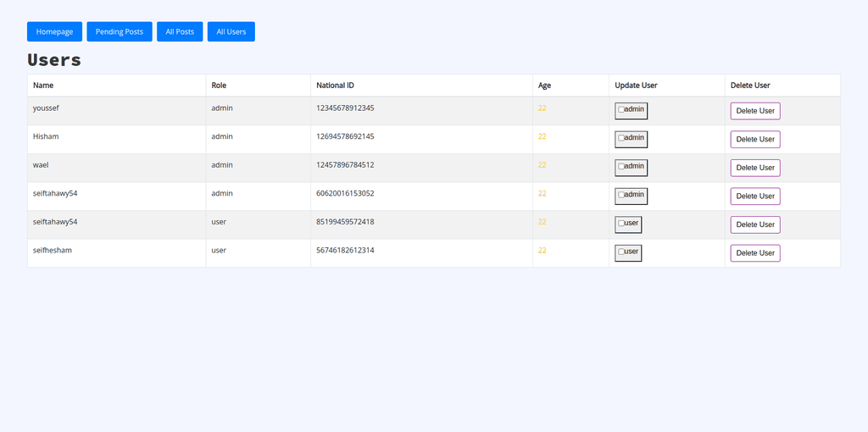Image resolution: width=868 pixels, height=432 pixels.
Task: Tick the admin checkbox in wael's row
Action: 621,167
